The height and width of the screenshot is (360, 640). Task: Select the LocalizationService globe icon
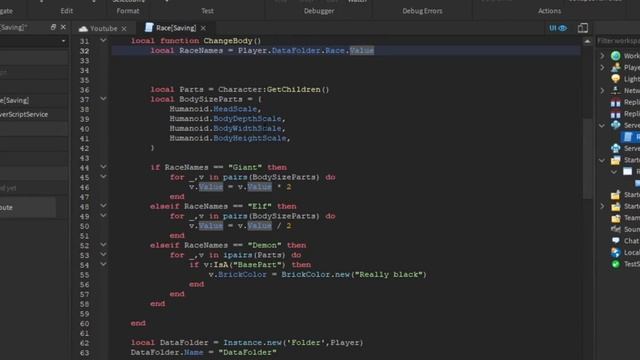tap(616, 253)
